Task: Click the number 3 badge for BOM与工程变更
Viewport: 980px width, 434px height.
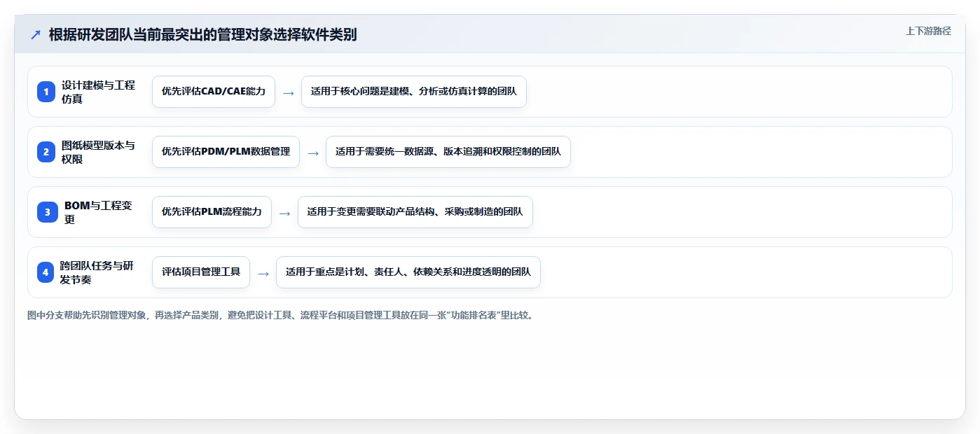Action: tap(46, 212)
